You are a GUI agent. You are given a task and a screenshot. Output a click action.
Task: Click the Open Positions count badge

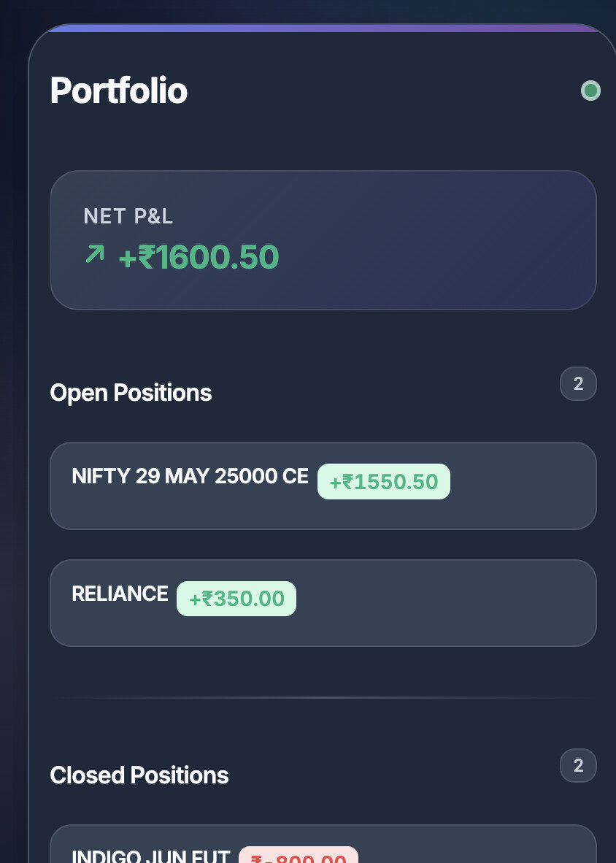[x=578, y=383]
